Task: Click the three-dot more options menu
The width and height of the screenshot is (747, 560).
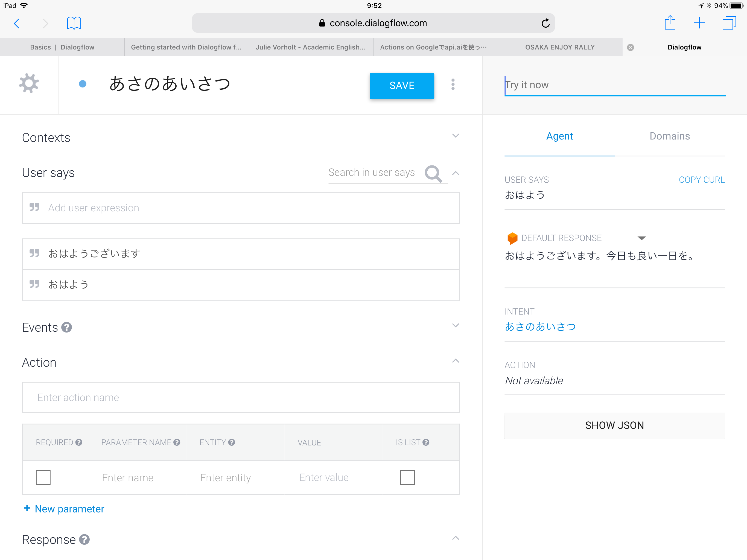Action: pyautogui.click(x=453, y=84)
